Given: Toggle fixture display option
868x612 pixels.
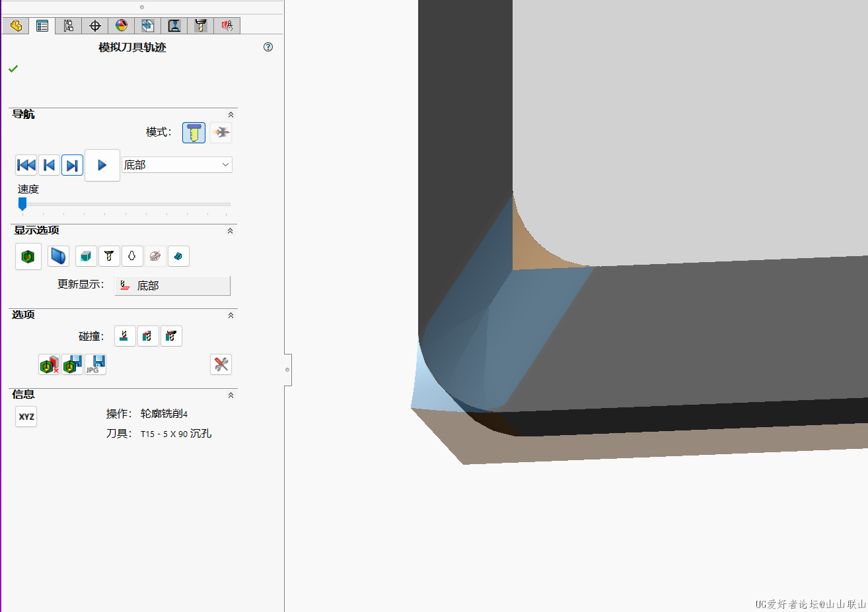Looking at the screenshot, I should (155, 256).
